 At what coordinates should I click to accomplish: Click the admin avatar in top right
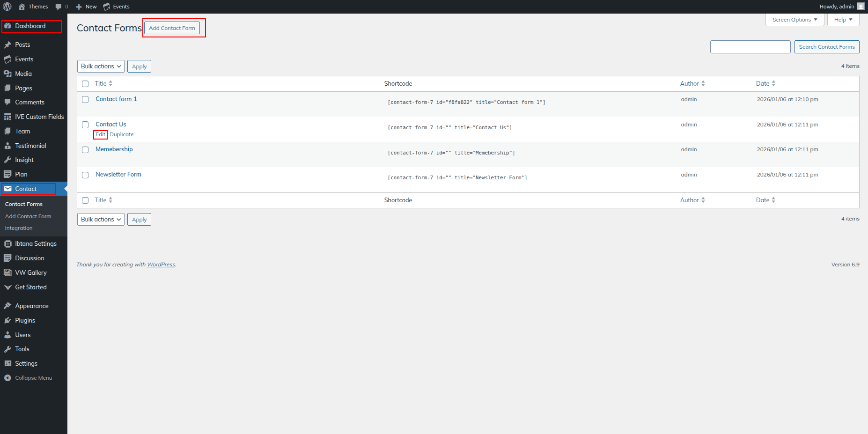(861, 6)
